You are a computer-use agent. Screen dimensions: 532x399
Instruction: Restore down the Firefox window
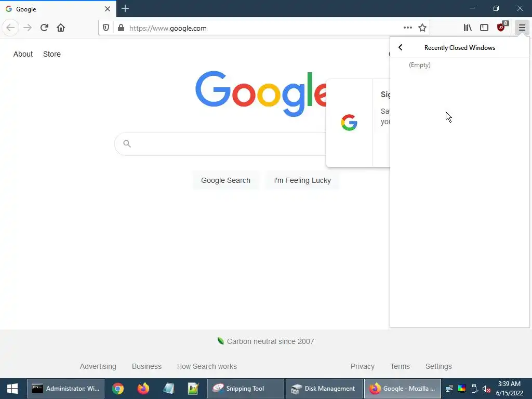496,8
